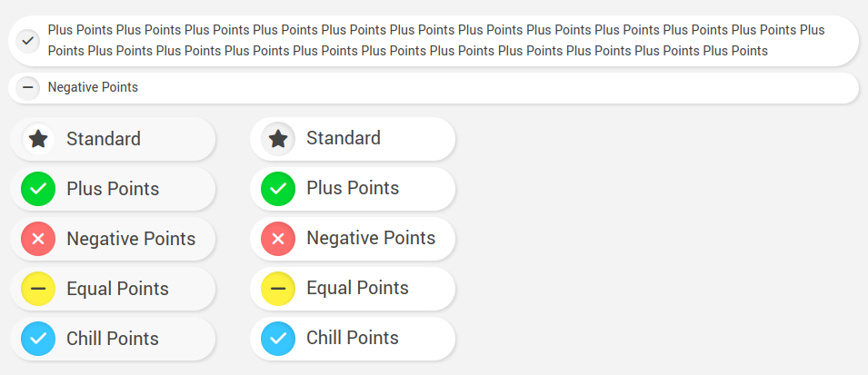
Task: Click the star icon in right Standard chip
Action: tap(278, 139)
